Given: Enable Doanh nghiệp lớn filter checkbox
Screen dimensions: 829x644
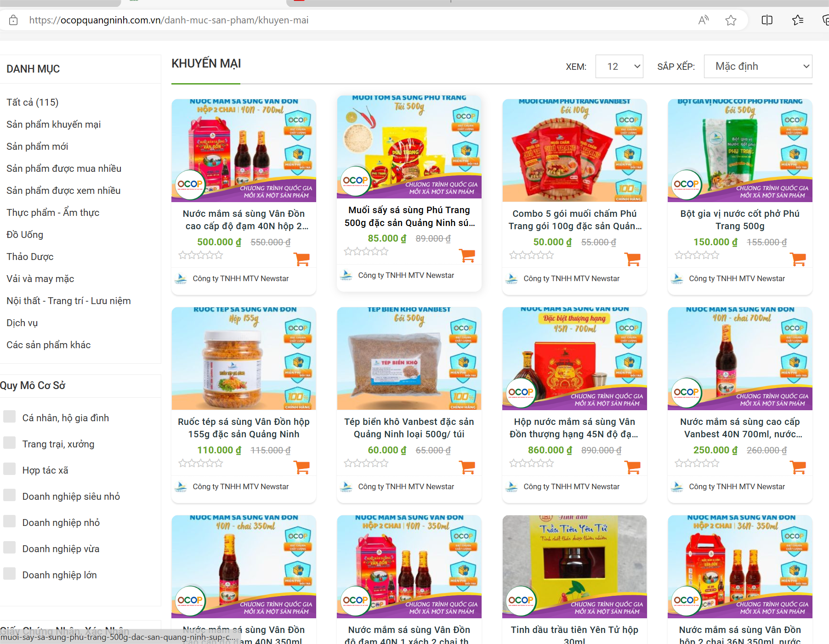Looking at the screenshot, I should 10,574.
